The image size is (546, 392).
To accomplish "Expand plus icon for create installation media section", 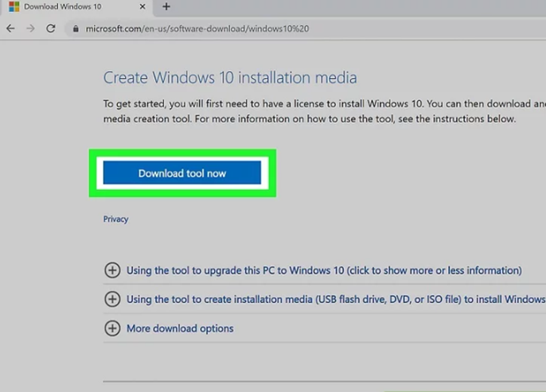I will 112,299.
